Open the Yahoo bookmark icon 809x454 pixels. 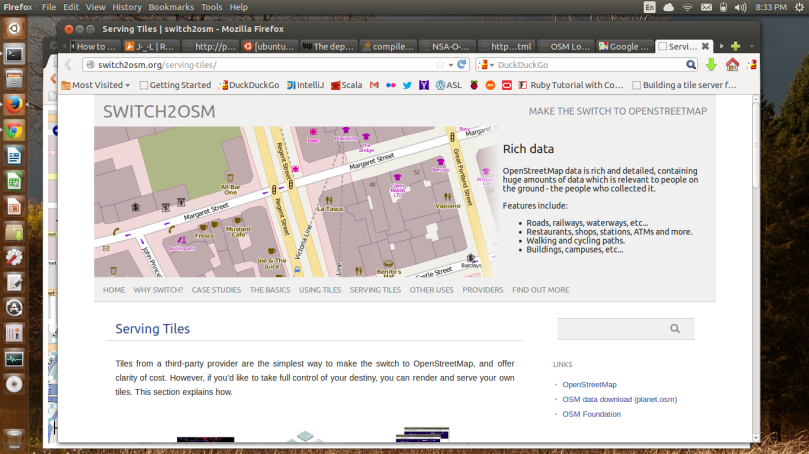(424, 85)
